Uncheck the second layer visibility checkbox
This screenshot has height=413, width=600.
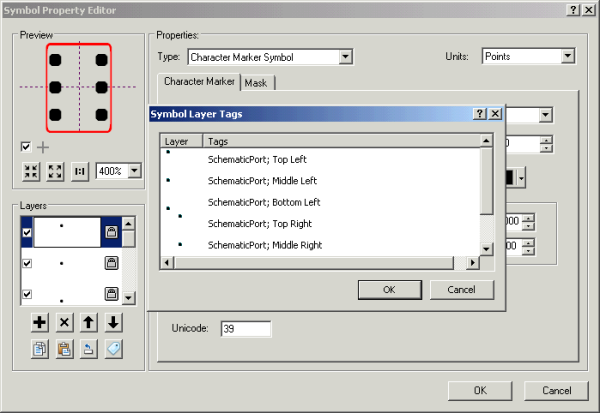(27, 263)
